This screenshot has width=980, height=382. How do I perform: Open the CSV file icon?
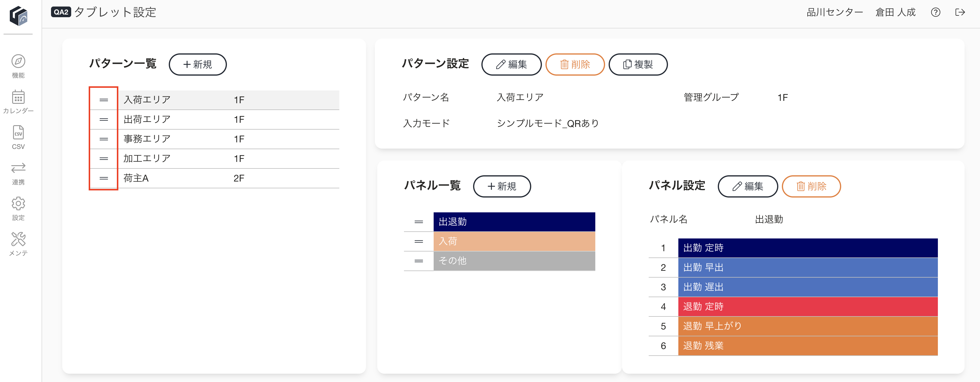[x=18, y=132]
